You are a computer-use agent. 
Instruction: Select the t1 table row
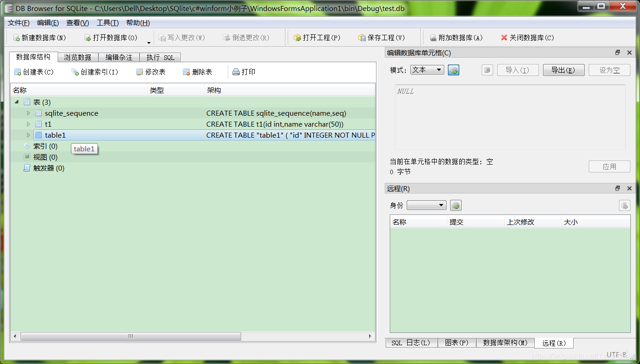tap(193, 124)
